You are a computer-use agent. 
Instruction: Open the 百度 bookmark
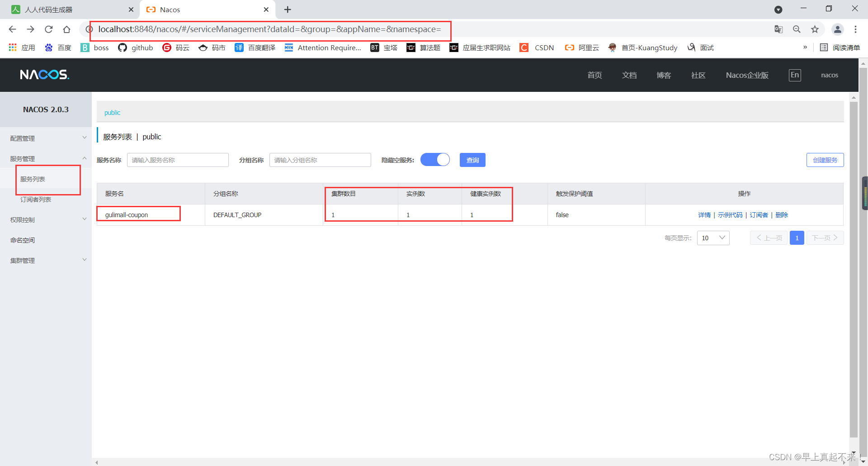(58, 48)
